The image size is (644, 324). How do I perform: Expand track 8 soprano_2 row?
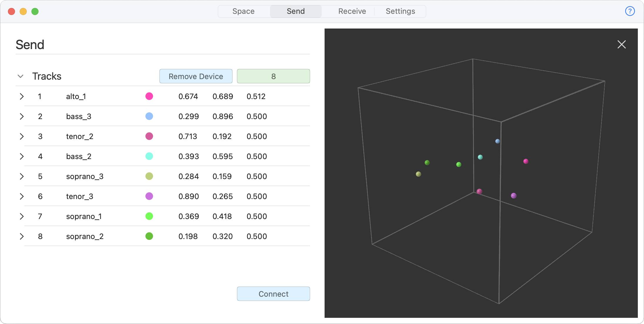click(21, 236)
